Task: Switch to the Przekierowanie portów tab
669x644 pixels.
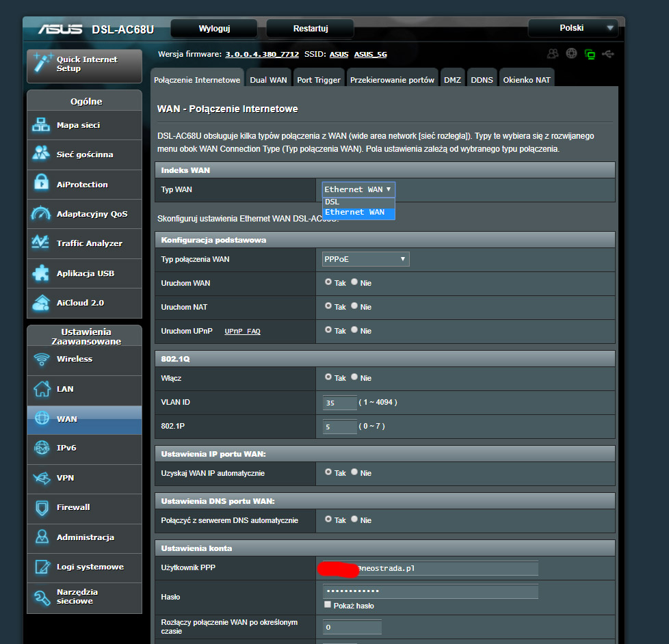Action: [392, 80]
